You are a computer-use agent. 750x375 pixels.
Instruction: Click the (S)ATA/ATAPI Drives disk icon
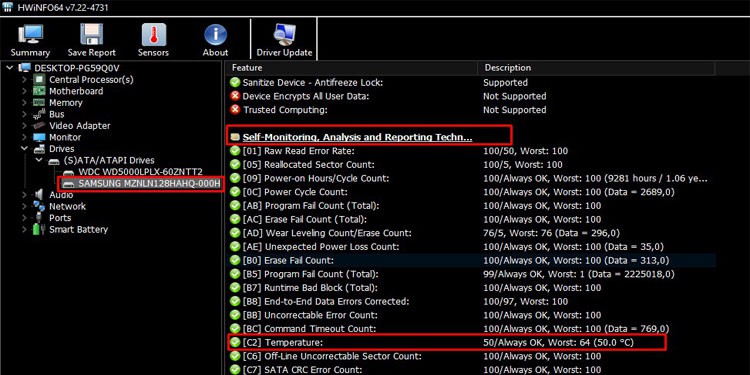point(55,161)
